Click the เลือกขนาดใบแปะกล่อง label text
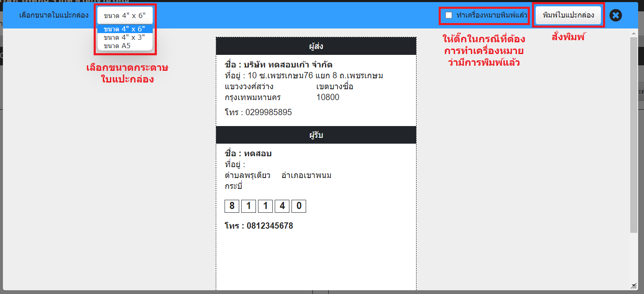Screen dimensions: 644x294 [54, 15]
